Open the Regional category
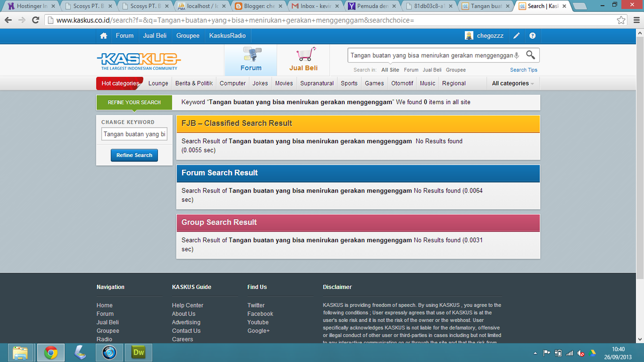The width and height of the screenshot is (644, 362). [454, 83]
